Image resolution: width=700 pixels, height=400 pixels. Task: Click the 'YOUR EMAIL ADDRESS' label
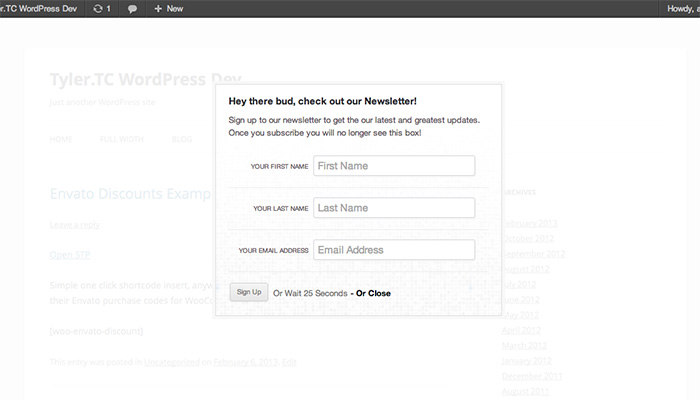274,250
